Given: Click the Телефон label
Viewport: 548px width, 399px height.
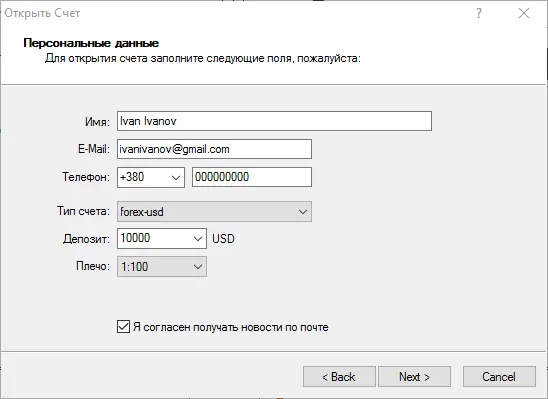Looking at the screenshot, I should [x=86, y=177].
